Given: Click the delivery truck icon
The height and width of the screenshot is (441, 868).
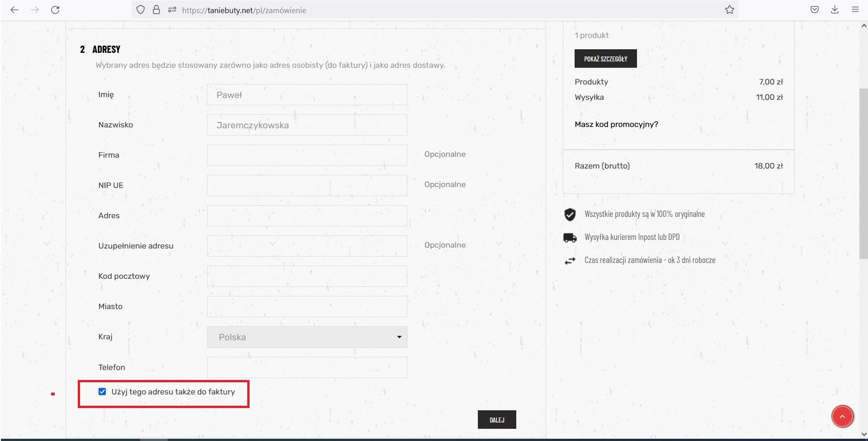Looking at the screenshot, I should (x=570, y=238).
